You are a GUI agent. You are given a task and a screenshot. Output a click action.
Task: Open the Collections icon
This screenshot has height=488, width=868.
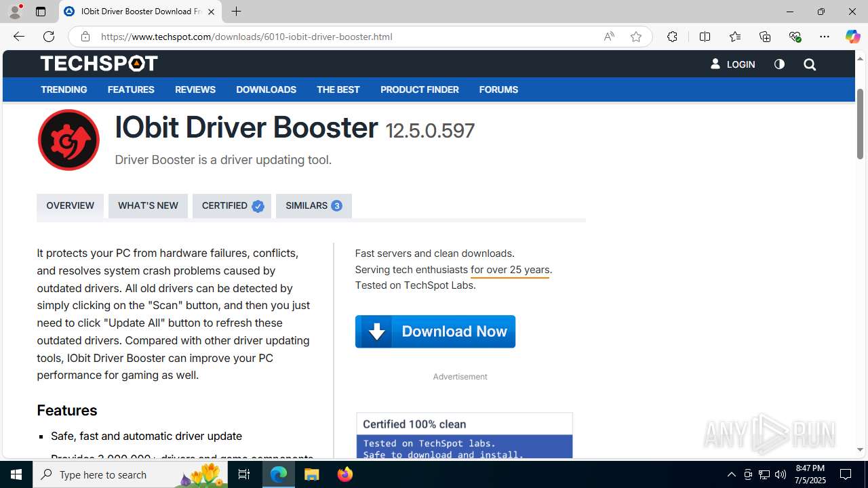pos(765,37)
